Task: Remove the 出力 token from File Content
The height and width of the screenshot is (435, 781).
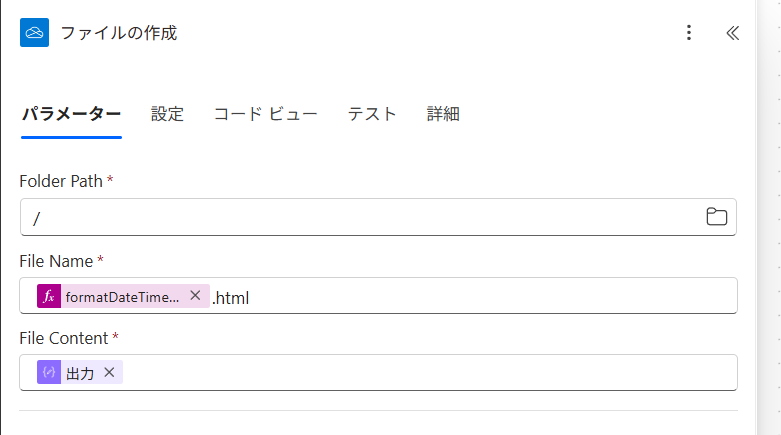Action: click(x=109, y=373)
